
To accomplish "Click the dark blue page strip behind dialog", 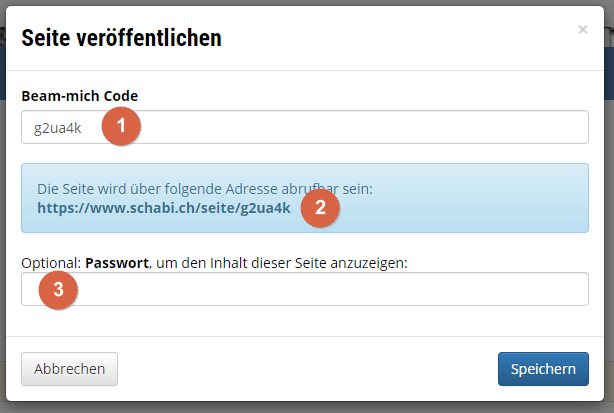I will pyautogui.click(x=609, y=74).
